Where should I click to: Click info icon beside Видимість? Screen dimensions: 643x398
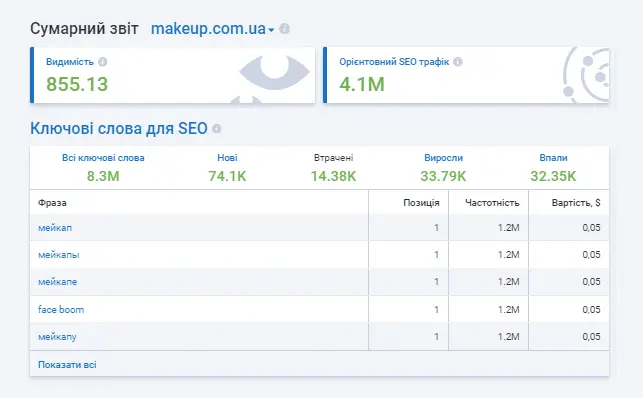[x=103, y=62]
